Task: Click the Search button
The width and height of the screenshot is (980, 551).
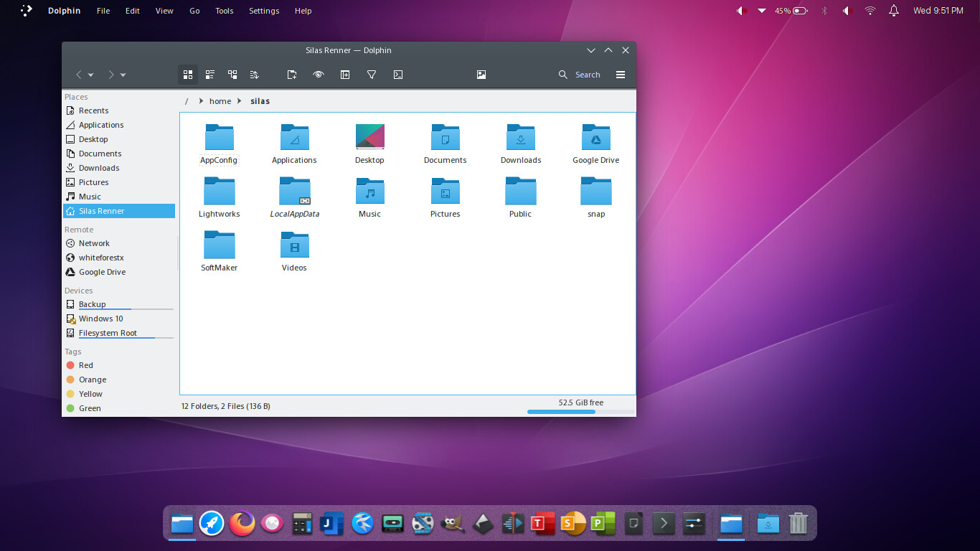Action: [580, 75]
